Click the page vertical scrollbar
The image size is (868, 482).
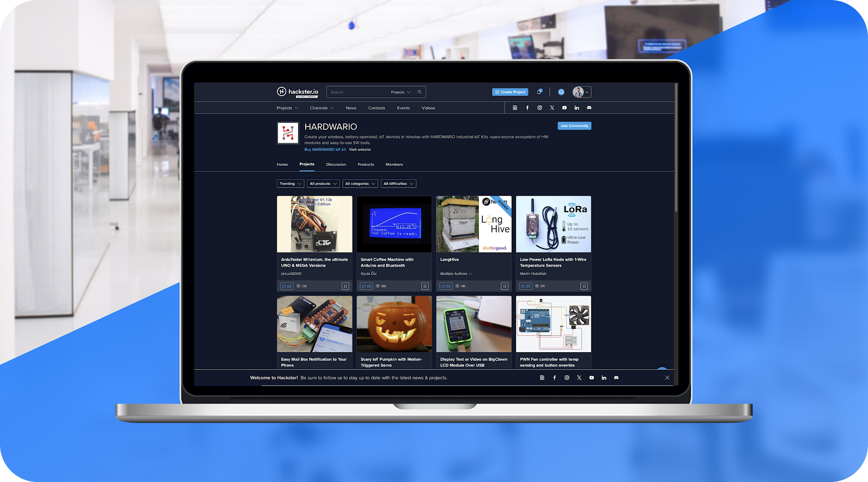pos(676,147)
